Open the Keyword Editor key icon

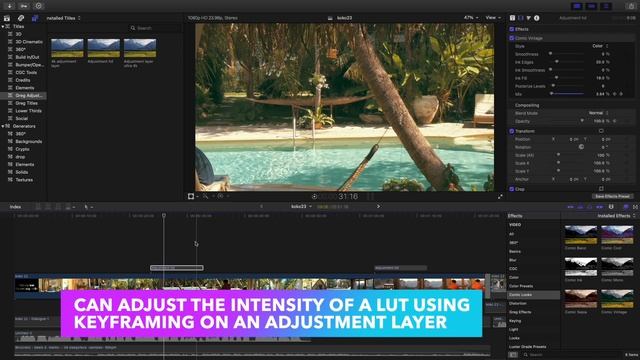click(24, 6)
